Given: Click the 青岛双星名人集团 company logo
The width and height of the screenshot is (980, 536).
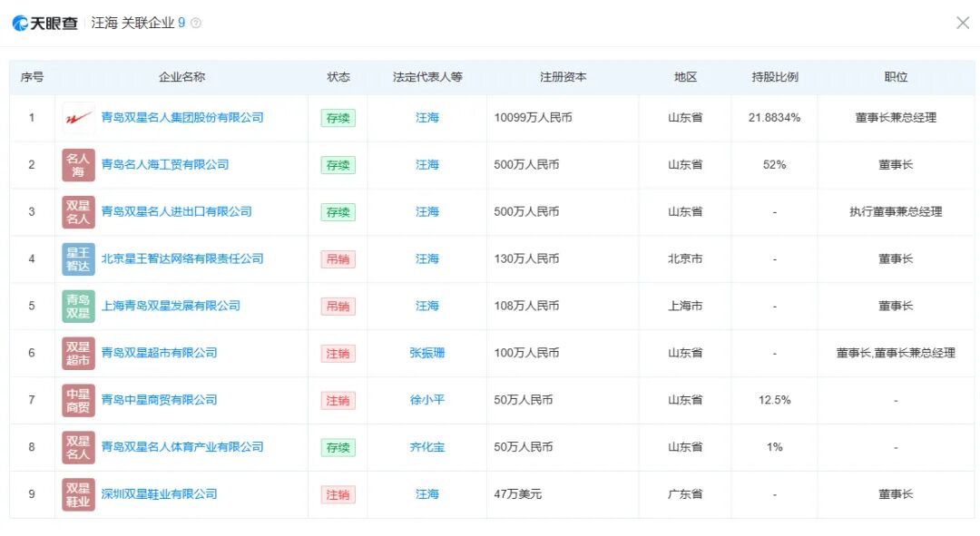Looking at the screenshot, I should point(78,118).
